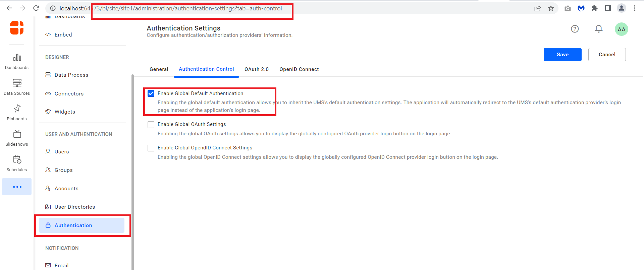Image resolution: width=644 pixels, height=270 pixels.
Task: Open the notifications bell icon
Action: (599, 29)
